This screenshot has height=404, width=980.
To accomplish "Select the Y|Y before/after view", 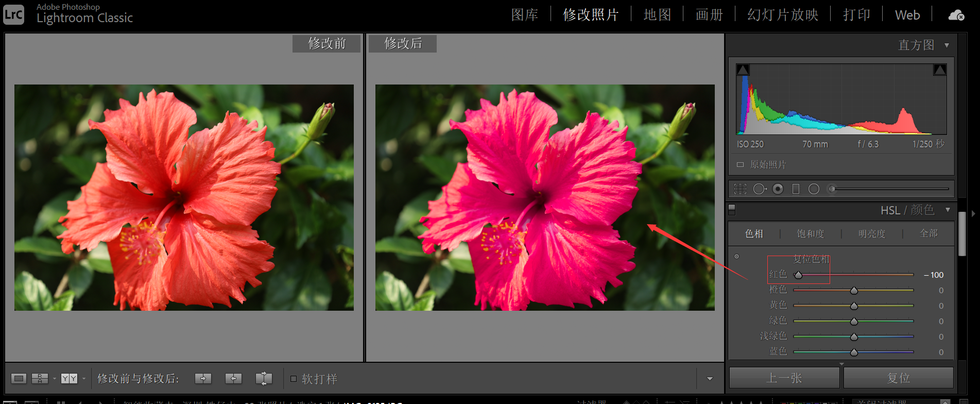I will coord(69,379).
